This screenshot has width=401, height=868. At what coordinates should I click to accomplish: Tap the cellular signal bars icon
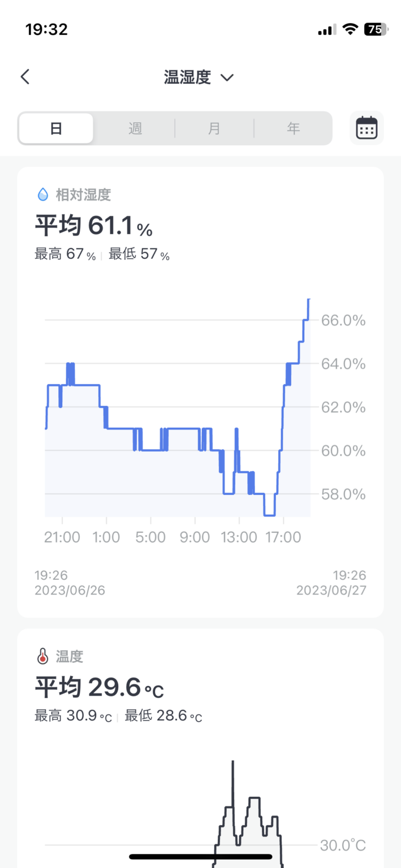pyautogui.click(x=327, y=30)
